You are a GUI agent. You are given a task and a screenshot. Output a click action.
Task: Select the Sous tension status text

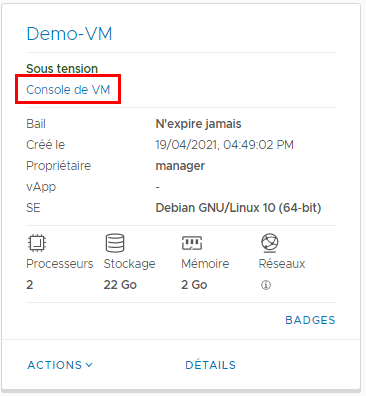point(62,69)
